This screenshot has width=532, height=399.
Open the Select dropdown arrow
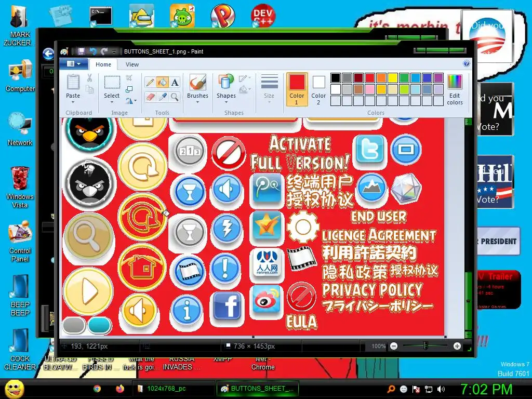pyautogui.click(x=112, y=102)
